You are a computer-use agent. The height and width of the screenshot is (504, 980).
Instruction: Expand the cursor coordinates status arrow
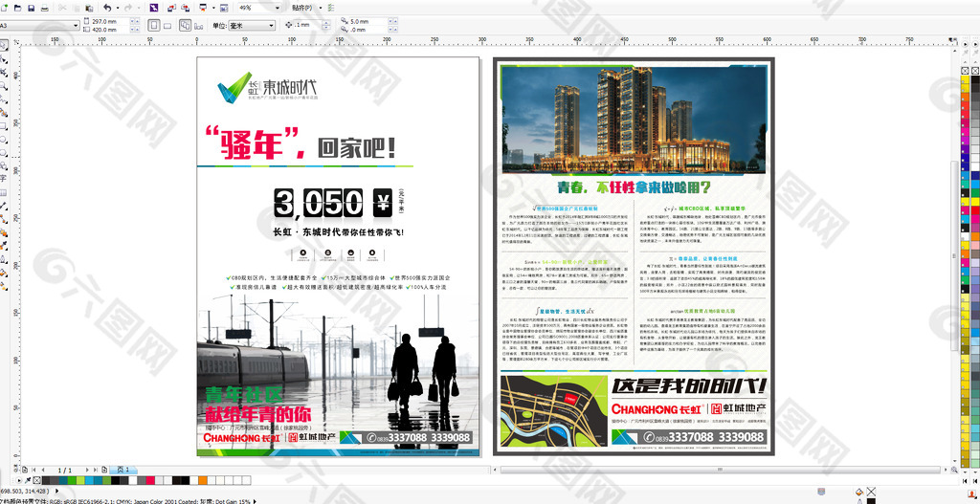pyautogui.click(x=56, y=491)
